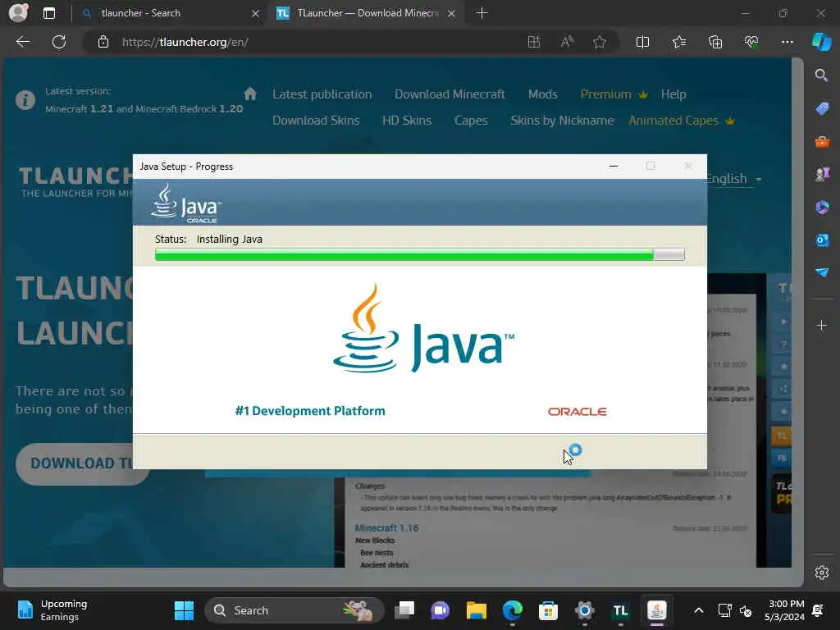View site information lock icon
This screenshot has height=630, width=840.
pyautogui.click(x=103, y=42)
